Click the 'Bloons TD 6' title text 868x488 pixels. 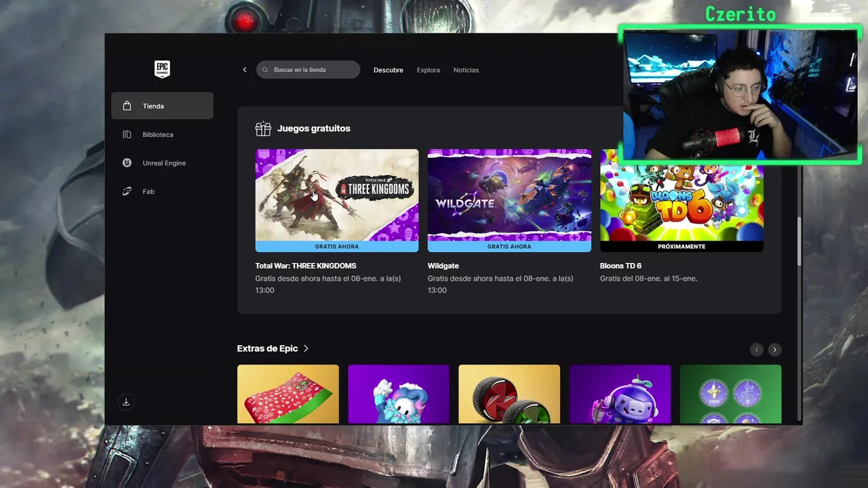620,266
